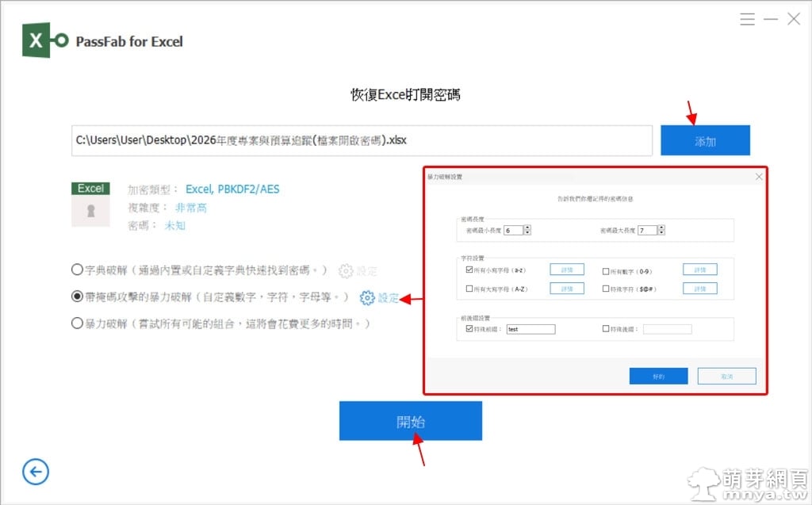The height and width of the screenshot is (505, 812).
Task: Toggle the uppercase letters (A-Z) checkbox
Action: coord(469,289)
